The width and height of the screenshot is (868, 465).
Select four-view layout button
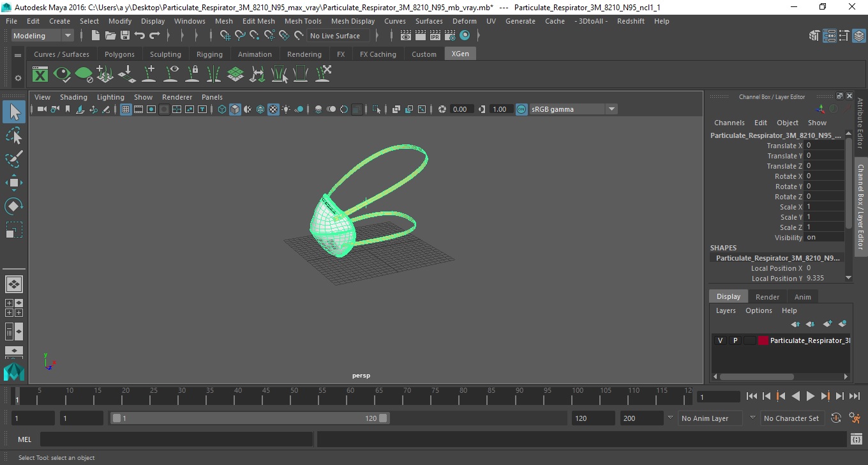click(x=13, y=308)
